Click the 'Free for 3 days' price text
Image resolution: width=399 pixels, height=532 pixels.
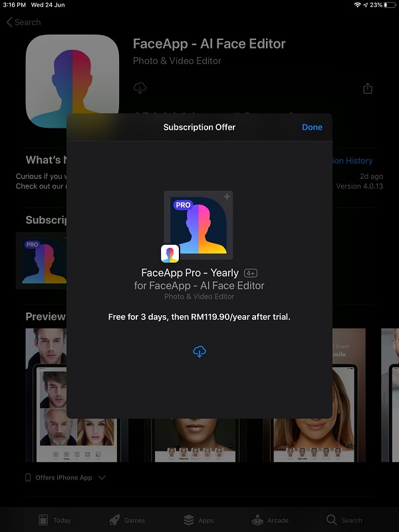pyautogui.click(x=199, y=317)
